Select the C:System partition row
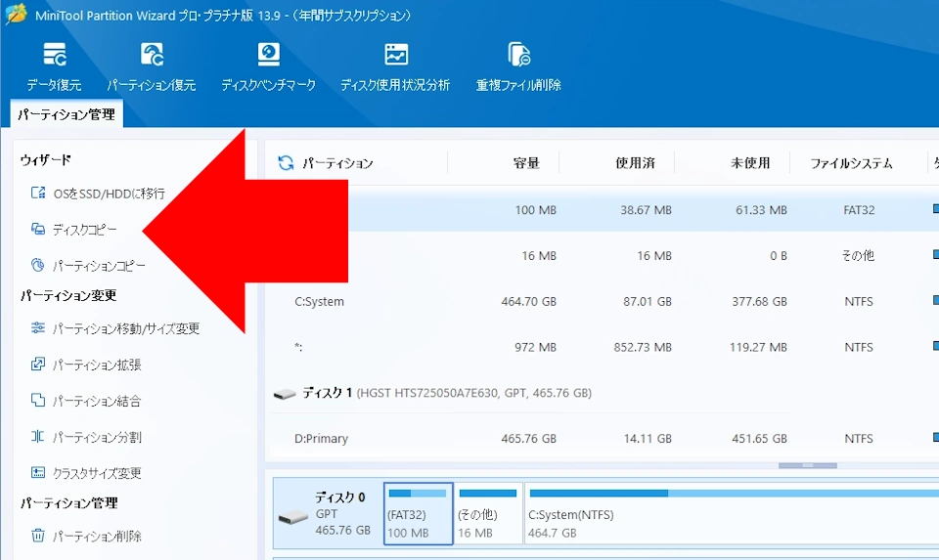This screenshot has width=939, height=560. 602,302
